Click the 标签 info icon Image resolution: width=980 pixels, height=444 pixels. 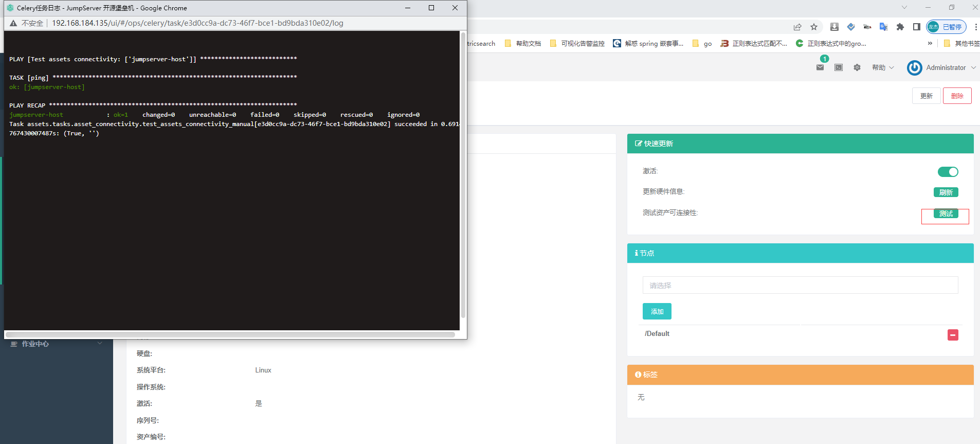tap(638, 375)
